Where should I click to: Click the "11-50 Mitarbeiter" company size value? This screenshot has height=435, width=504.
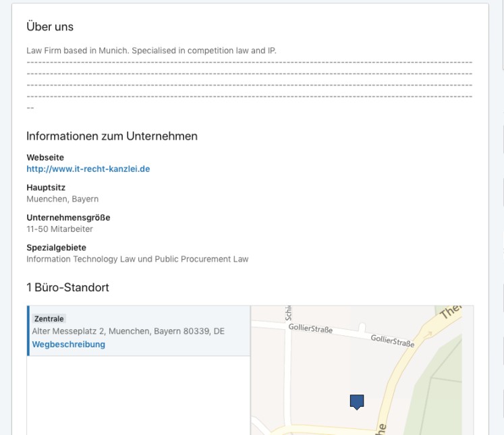59,229
